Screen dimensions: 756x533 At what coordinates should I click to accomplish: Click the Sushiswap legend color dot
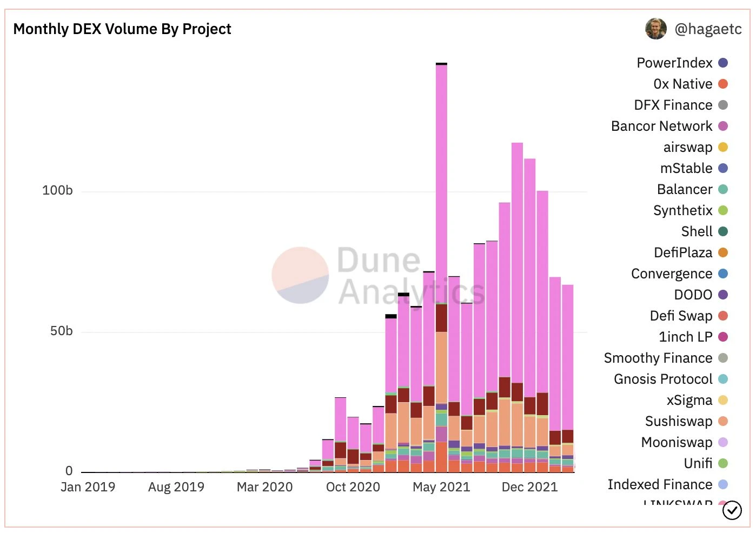click(723, 422)
